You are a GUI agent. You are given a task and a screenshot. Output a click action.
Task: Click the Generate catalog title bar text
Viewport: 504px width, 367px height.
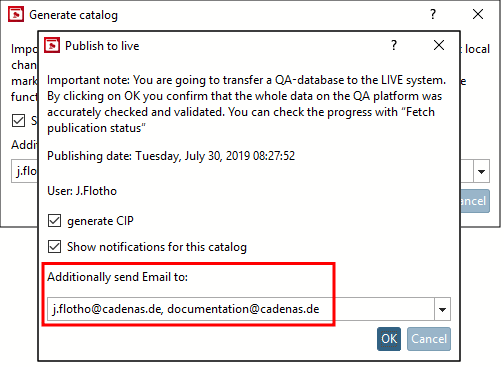point(73,15)
